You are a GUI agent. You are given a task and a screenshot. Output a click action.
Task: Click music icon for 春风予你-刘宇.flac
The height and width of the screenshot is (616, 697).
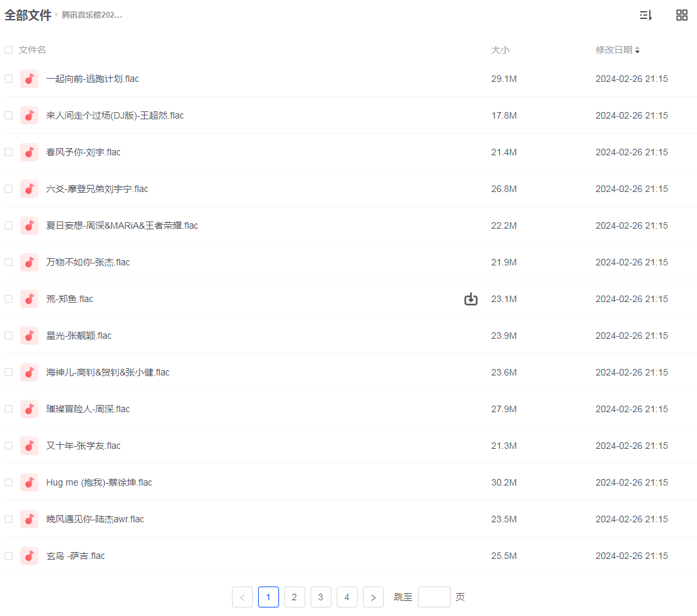29,152
